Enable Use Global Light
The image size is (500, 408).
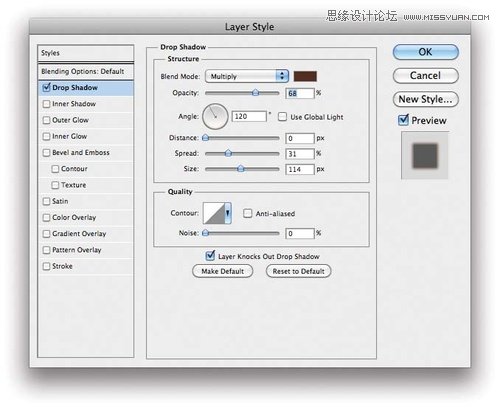tap(282, 117)
